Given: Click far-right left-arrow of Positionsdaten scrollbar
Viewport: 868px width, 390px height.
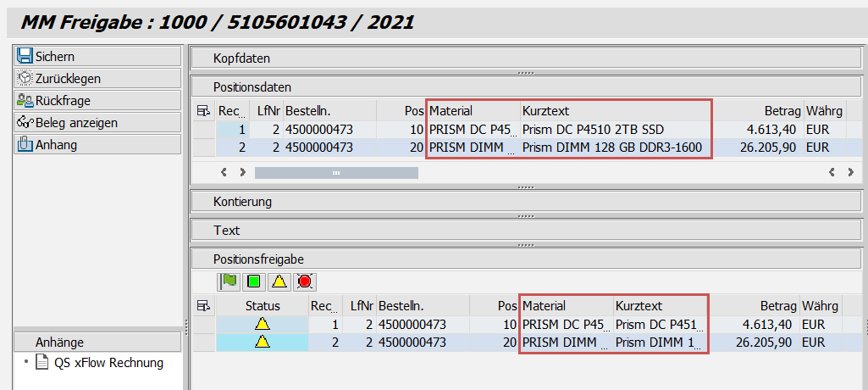Looking at the screenshot, I should 832,172.
